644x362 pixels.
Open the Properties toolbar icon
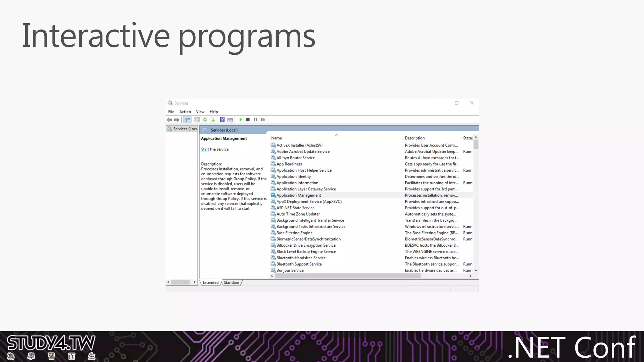click(197, 120)
